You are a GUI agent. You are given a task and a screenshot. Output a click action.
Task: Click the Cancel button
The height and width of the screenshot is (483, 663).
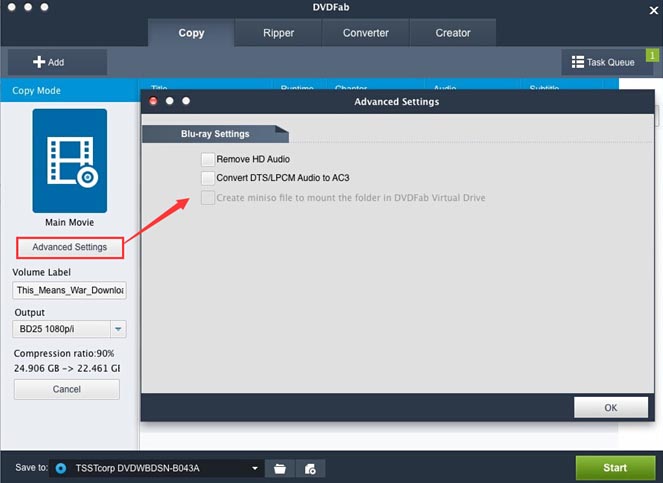(x=67, y=389)
